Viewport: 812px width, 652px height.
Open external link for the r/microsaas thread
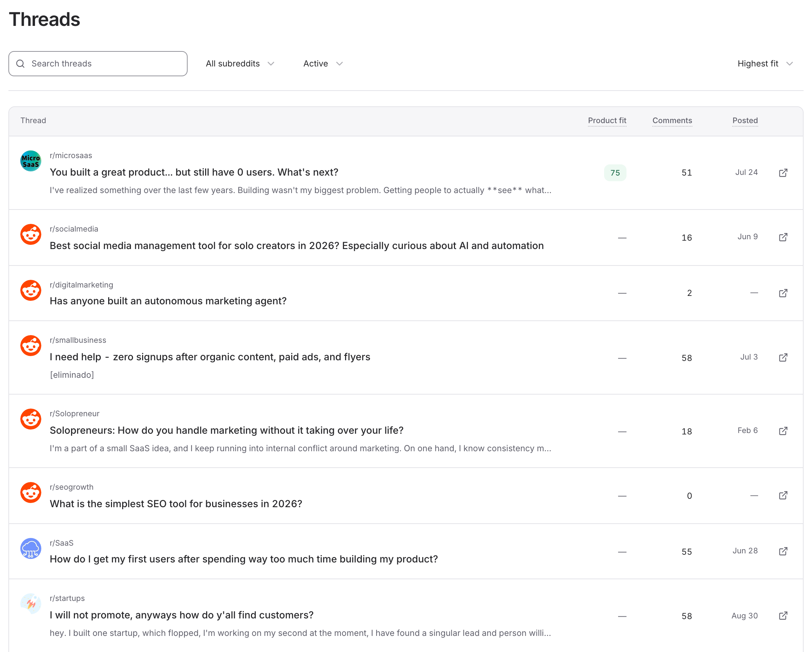point(783,172)
